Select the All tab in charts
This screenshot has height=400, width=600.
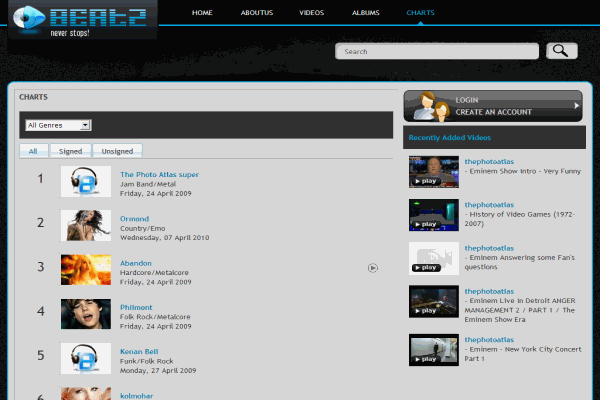pyautogui.click(x=33, y=151)
